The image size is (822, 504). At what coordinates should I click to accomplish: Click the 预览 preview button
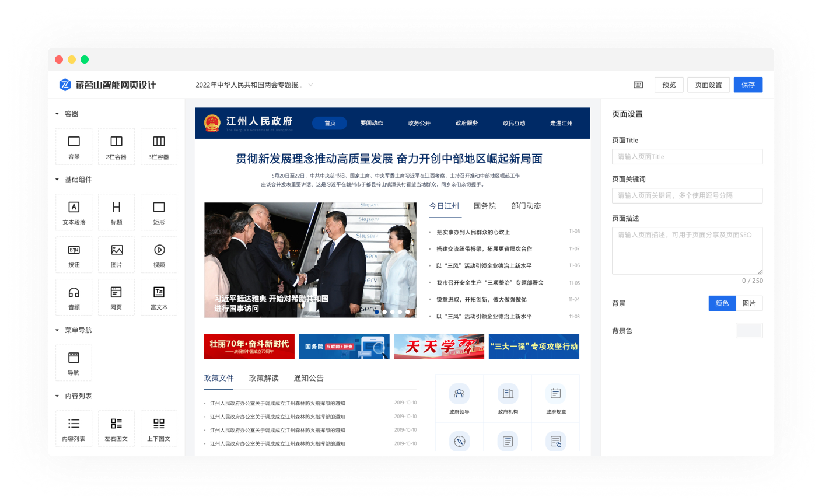[669, 85]
